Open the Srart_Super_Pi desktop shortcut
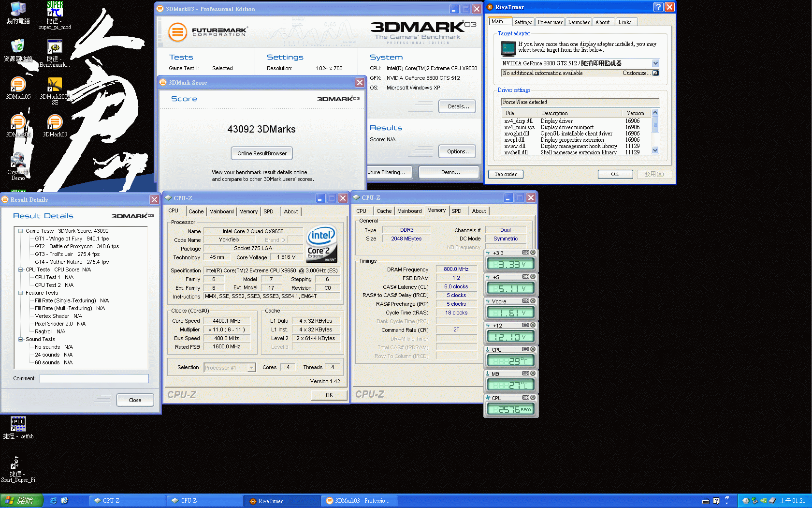This screenshot has width=812, height=508. 18,468
